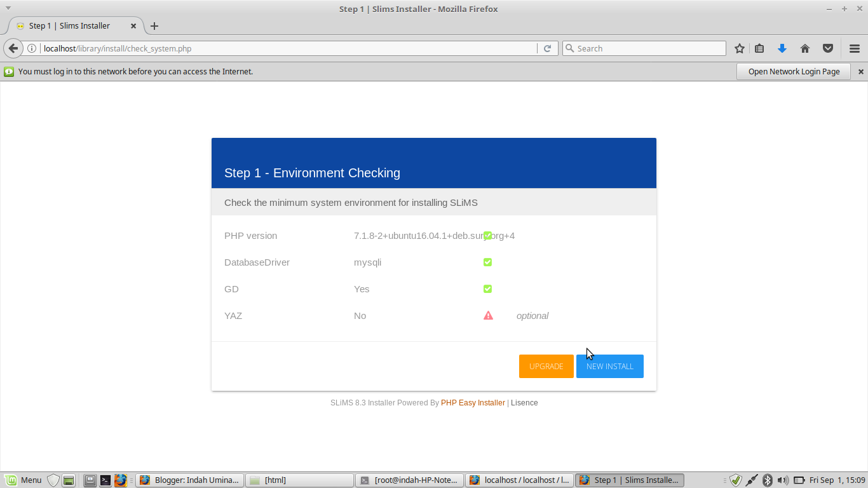The width and height of the screenshot is (868, 488).
Task: Switch to localhost / localhost taskbar window
Action: pyautogui.click(x=519, y=480)
